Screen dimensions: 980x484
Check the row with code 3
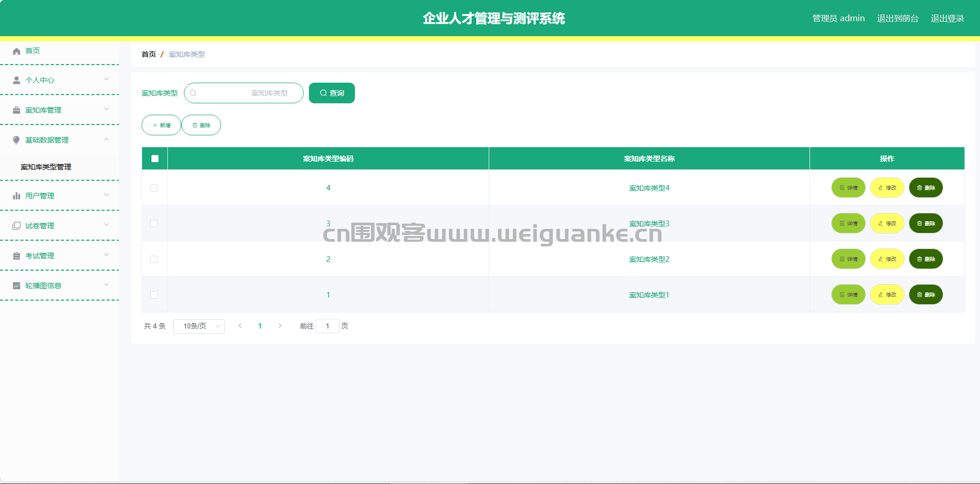154,224
